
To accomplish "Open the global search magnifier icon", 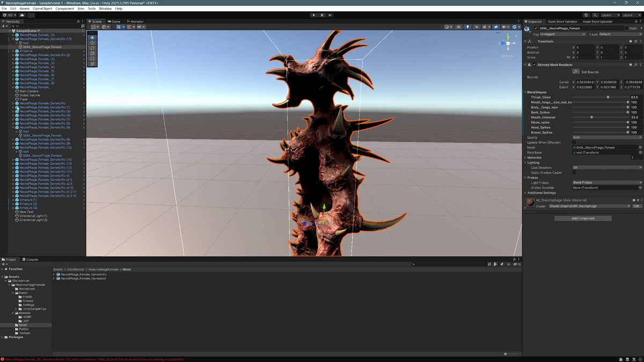I will coord(594,15).
